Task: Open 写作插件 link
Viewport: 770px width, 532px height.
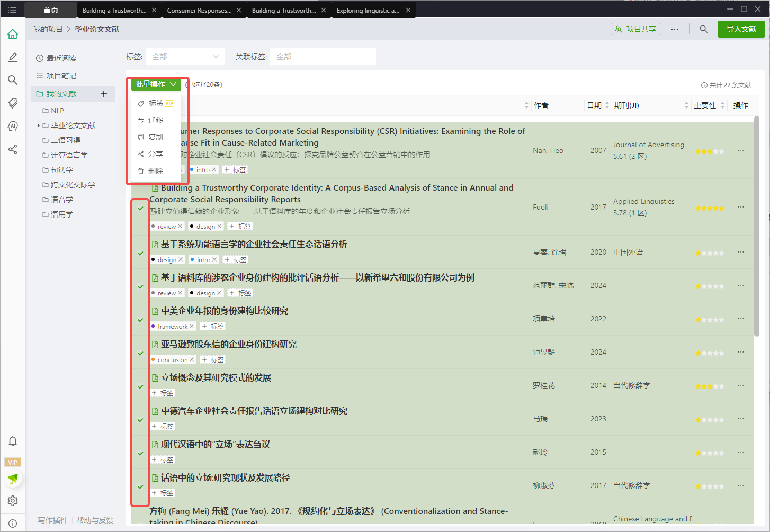Action: 52,520
